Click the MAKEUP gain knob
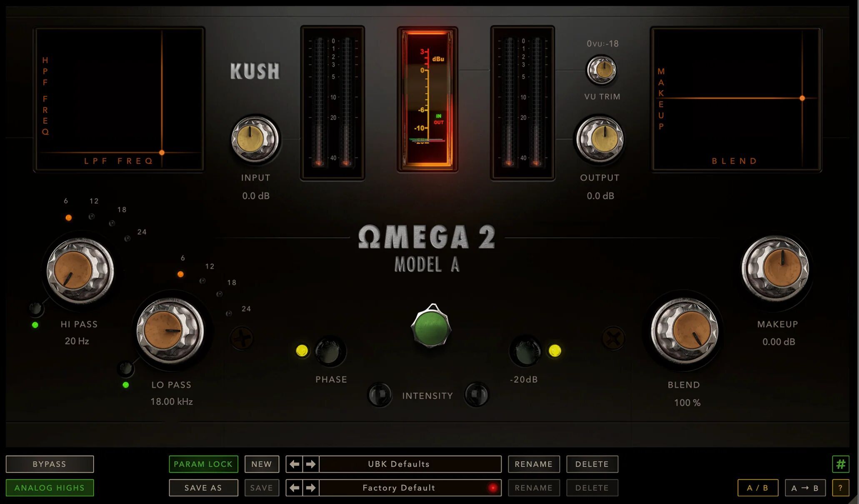 click(775, 269)
